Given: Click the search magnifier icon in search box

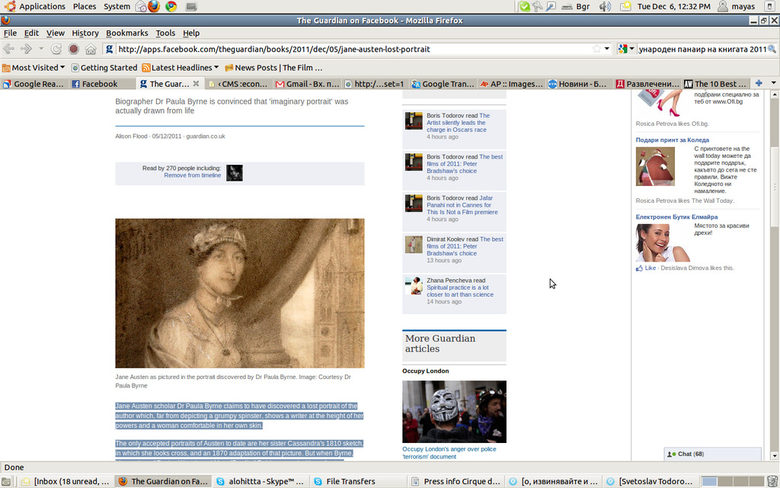Looking at the screenshot, I should 772,49.
